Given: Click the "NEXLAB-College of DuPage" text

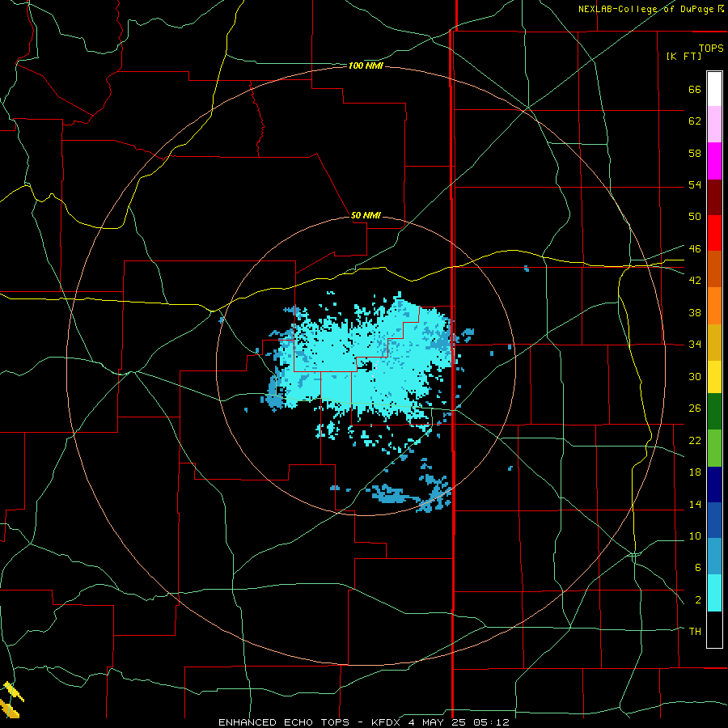Looking at the screenshot, I should tap(646, 9).
